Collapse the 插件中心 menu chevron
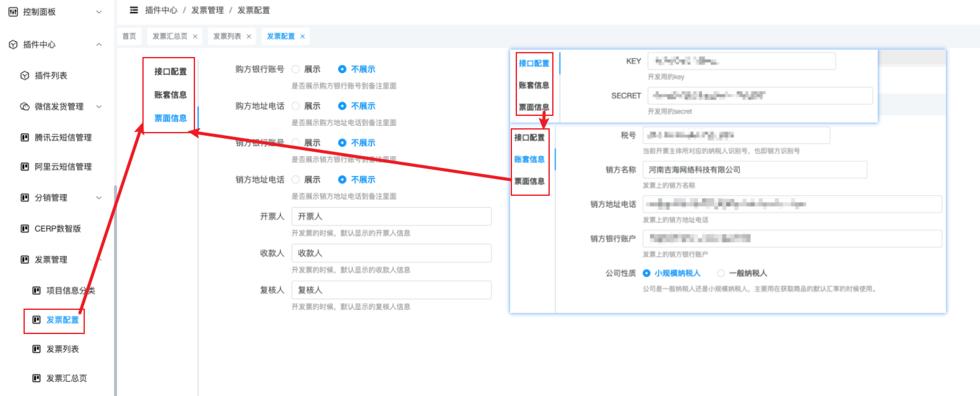 tap(99, 45)
